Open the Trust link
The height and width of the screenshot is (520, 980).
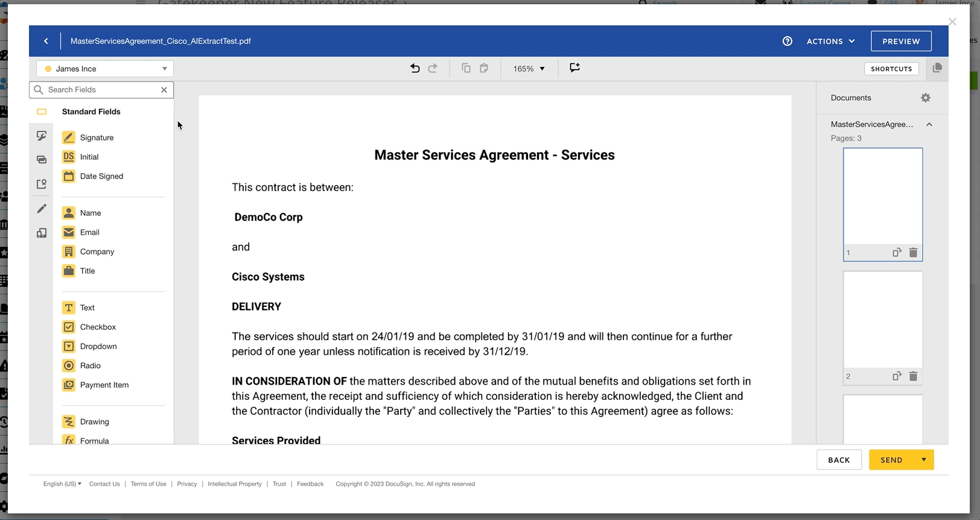279,484
